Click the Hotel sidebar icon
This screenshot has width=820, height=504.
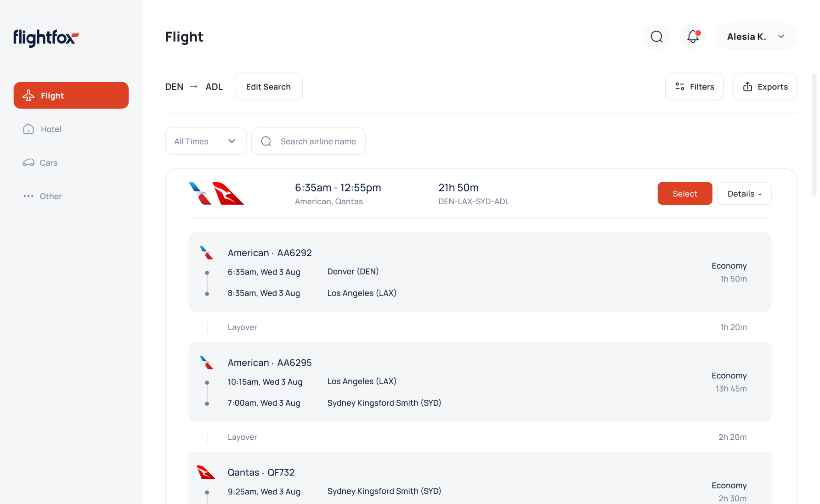[28, 129]
